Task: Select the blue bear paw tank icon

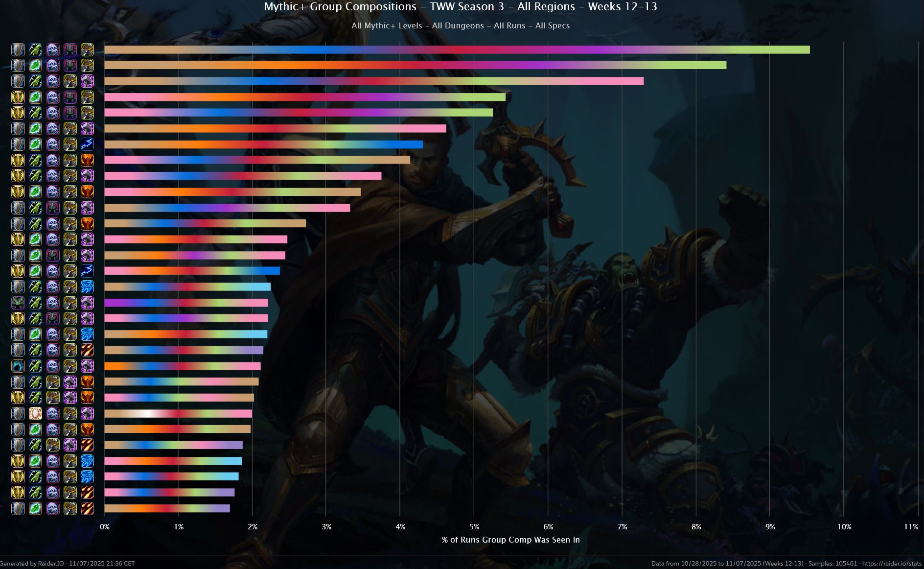Action: [x=18, y=366]
